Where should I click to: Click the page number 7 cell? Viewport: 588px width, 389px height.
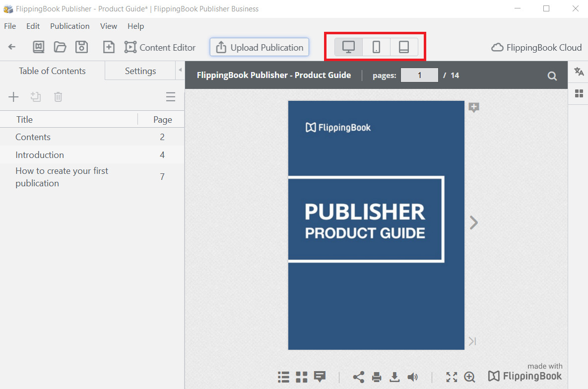coord(162,177)
